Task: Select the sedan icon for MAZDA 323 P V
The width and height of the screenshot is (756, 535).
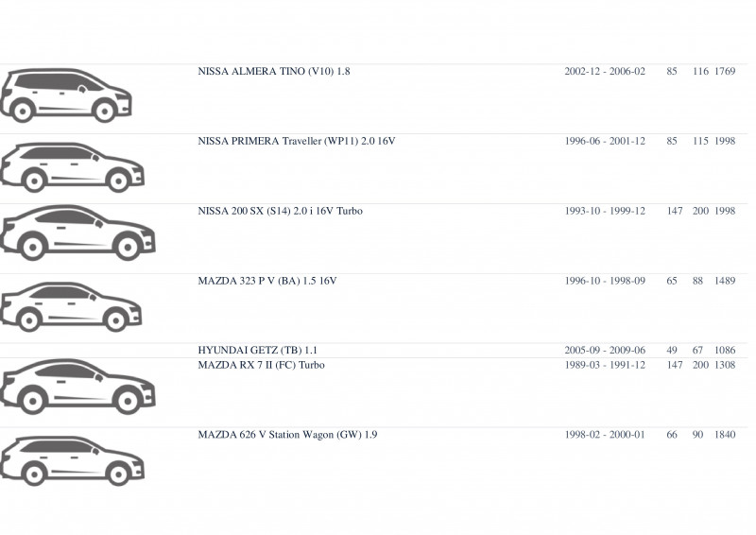Action: click(x=71, y=307)
